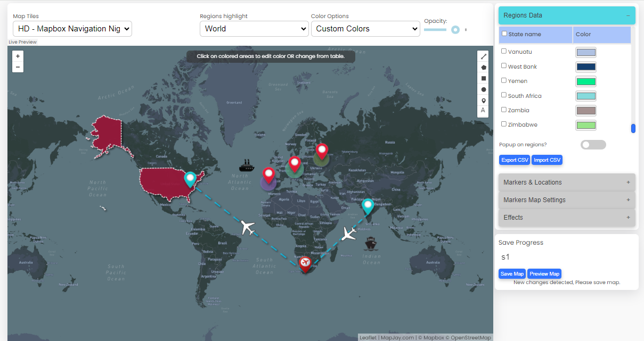
Task: Click the Regions Data panel header
Action: (567, 15)
